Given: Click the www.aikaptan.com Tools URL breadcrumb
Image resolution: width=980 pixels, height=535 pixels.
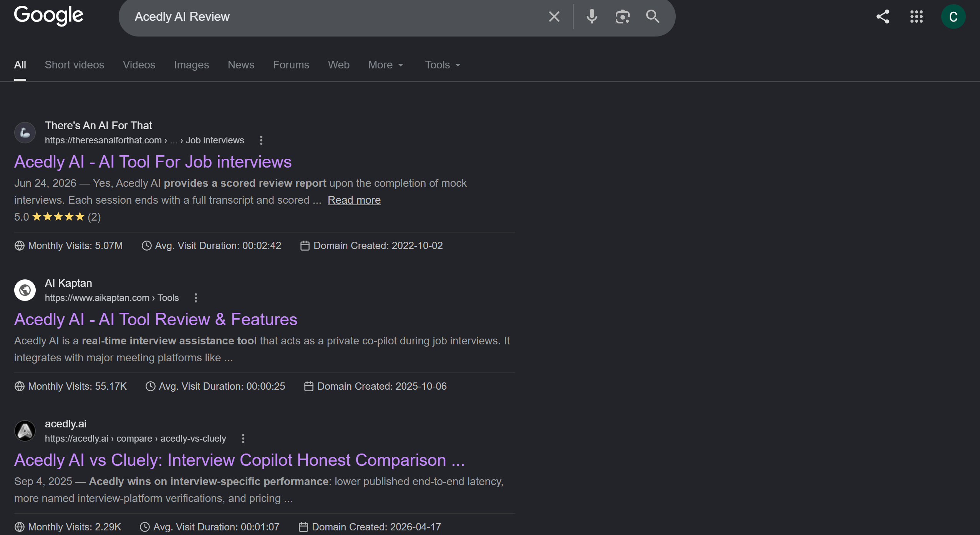Looking at the screenshot, I should [112, 298].
